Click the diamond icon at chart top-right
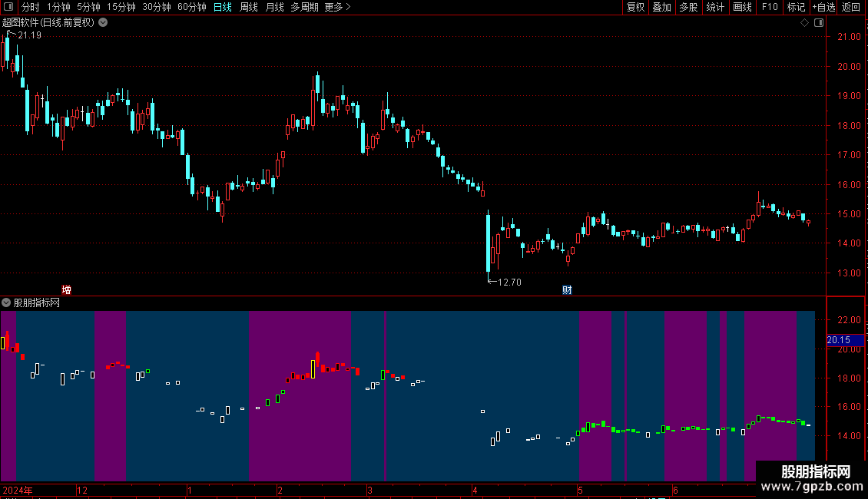Image resolution: width=868 pixels, height=499 pixels. [804, 22]
